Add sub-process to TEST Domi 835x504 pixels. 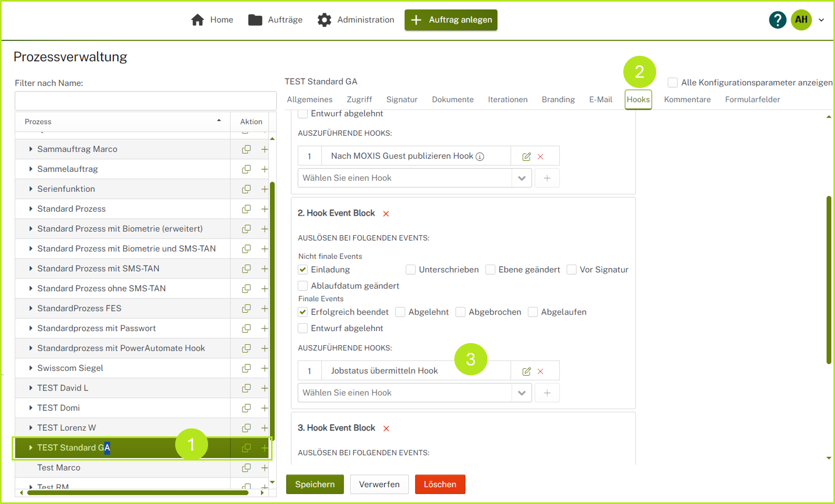coord(265,408)
